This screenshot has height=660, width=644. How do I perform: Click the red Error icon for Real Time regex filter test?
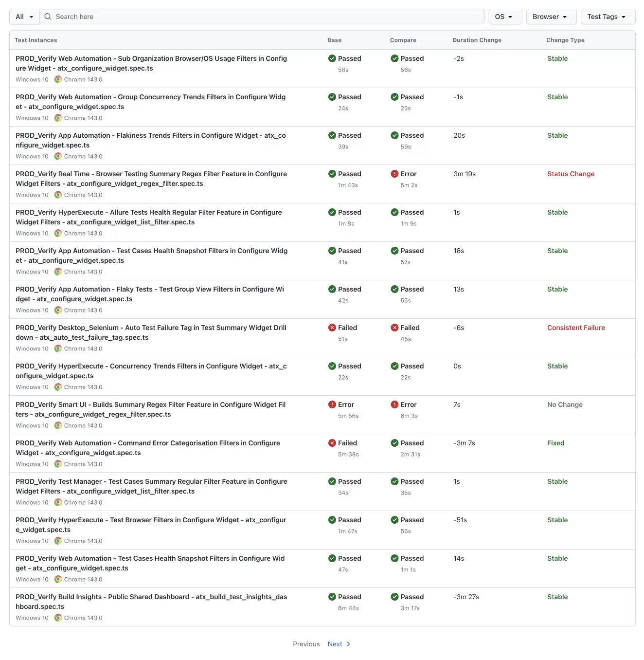coord(394,174)
